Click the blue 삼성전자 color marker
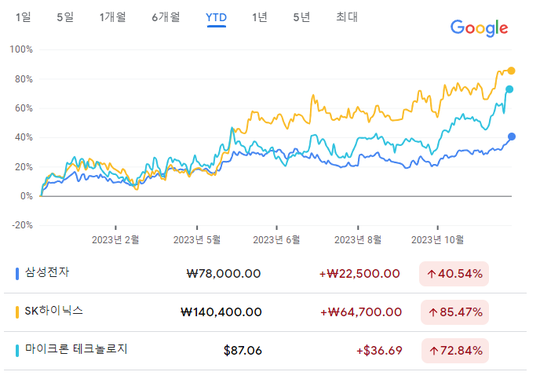540x379 pixels. tap(17, 274)
